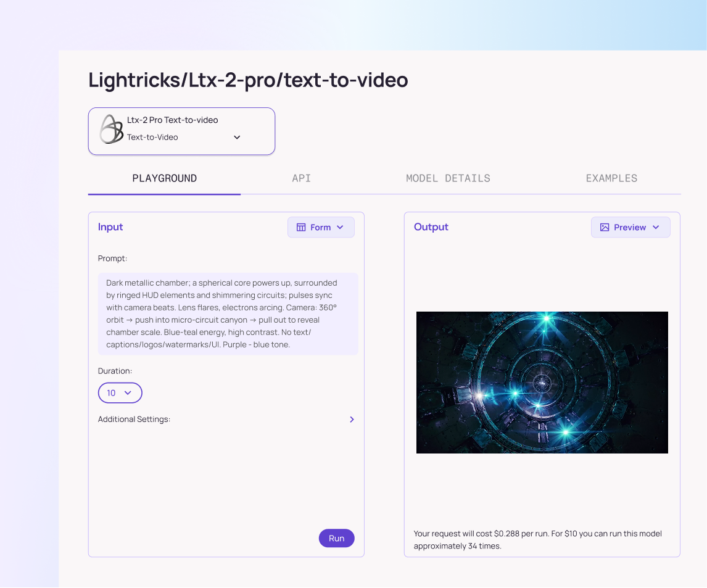Open the Examples tab
The width and height of the screenshot is (707, 588).
pyautogui.click(x=611, y=178)
